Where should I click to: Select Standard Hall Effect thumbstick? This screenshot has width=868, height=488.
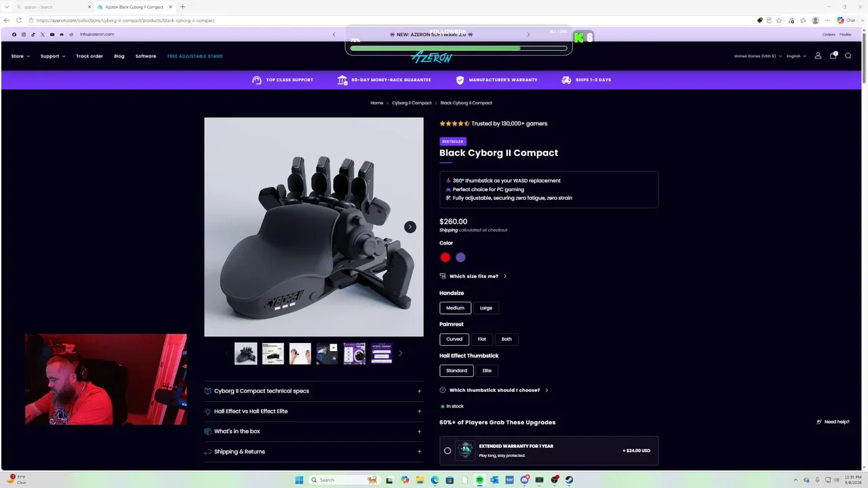(456, 371)
